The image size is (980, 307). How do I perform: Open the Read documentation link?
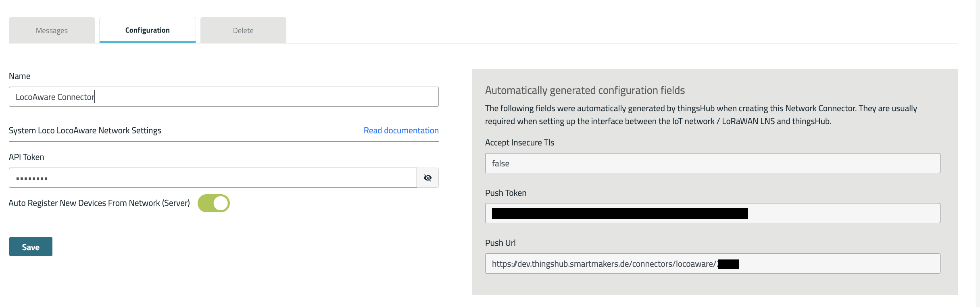coord(401,131)
